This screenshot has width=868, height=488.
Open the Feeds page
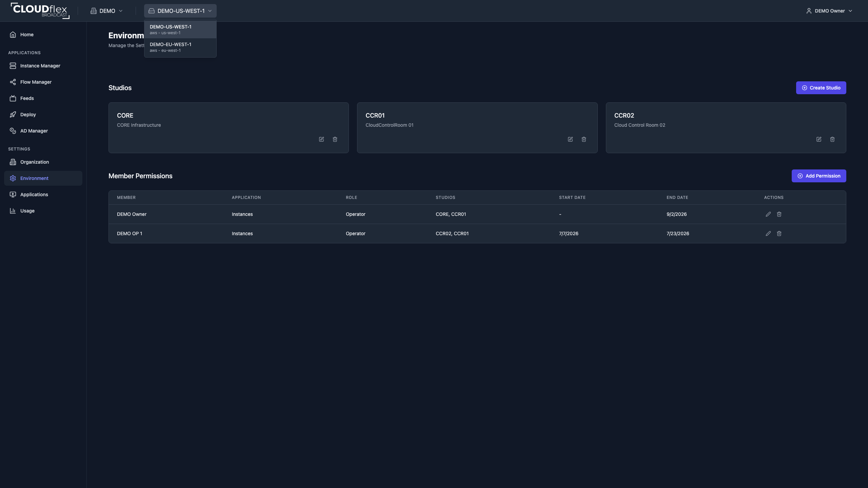43,98
